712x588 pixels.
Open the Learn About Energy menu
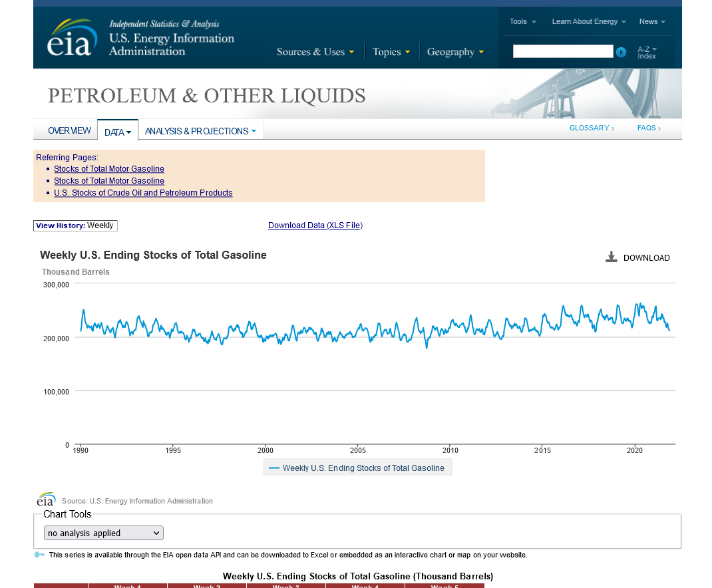click(589, 21)
